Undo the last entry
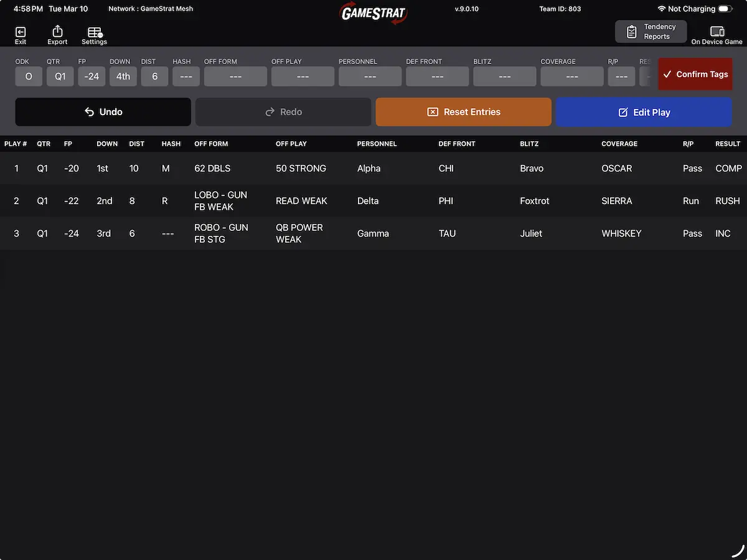747x560 pixels. coord(103,112)
